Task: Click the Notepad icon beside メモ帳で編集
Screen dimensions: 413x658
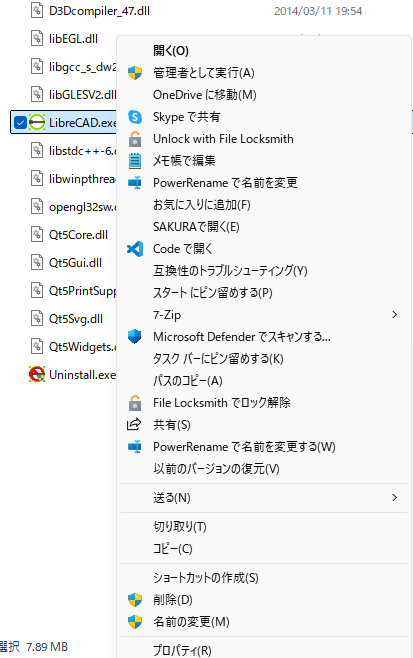Action: 135,161
